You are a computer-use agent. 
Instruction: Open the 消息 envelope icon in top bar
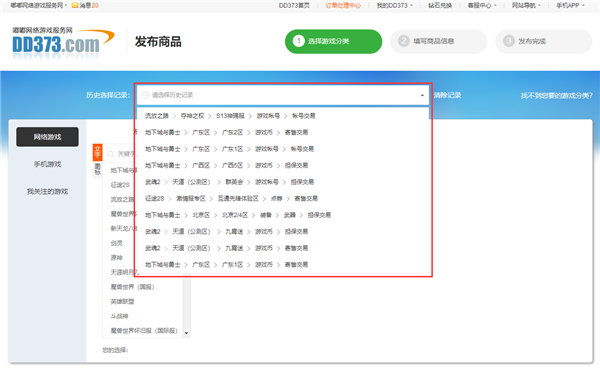click(x=75, y=5)
